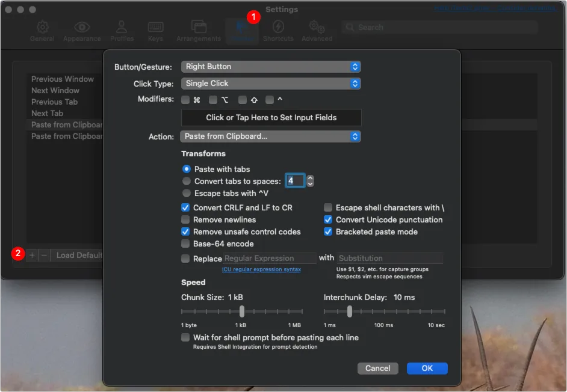Uncheck Convert Unicode punctuation
The height and width of the screenshot is (392, 567).
(x=328, y=219)
